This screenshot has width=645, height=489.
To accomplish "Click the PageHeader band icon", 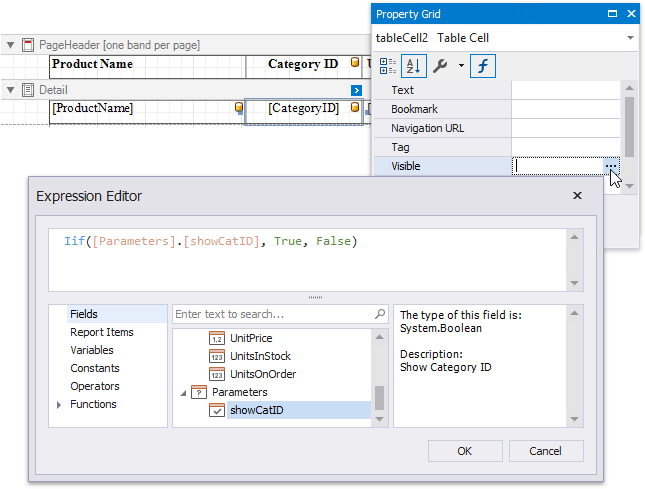I will point(28,45).
